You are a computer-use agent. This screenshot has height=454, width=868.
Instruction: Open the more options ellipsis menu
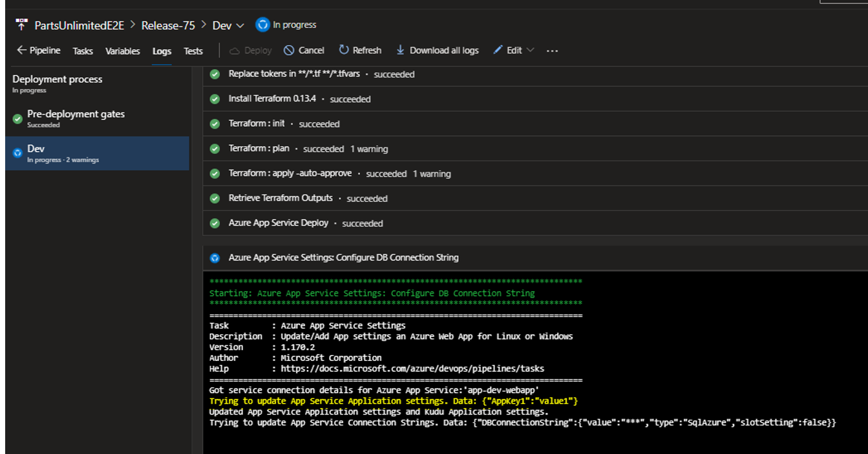click(x=552, y=50)
